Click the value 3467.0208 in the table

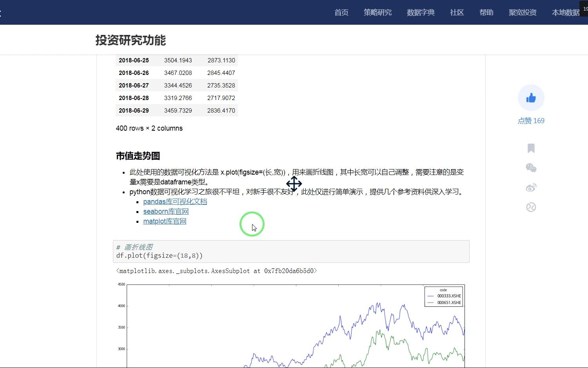pos(178,73)
